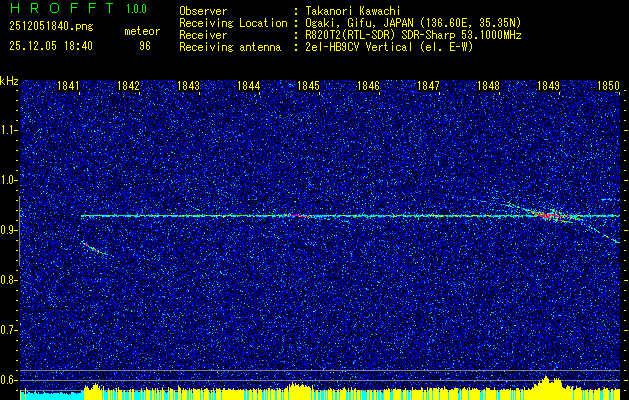Click the kHz axis unit label
Image resolution: width=629 pixels, height=400 pixels.
(9, 81)
